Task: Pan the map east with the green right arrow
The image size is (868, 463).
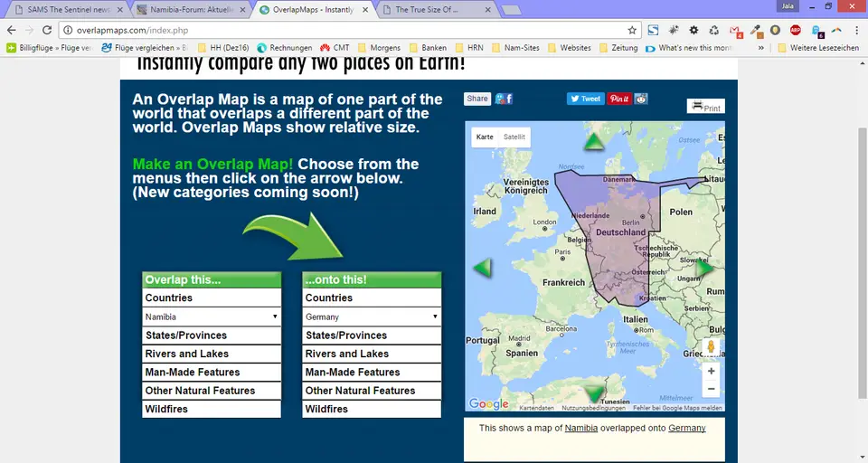Action: tap(704, 269)
